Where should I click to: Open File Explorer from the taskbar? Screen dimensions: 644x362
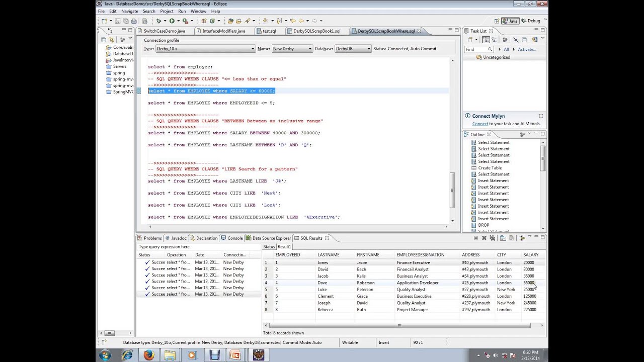(x=170, y=355)
